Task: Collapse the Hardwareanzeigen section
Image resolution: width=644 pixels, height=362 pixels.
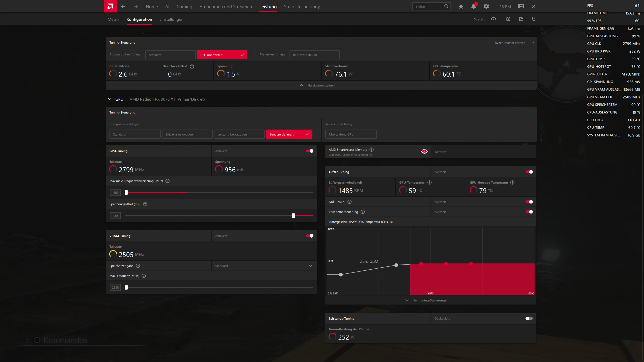Action: [x=301, y=85]
